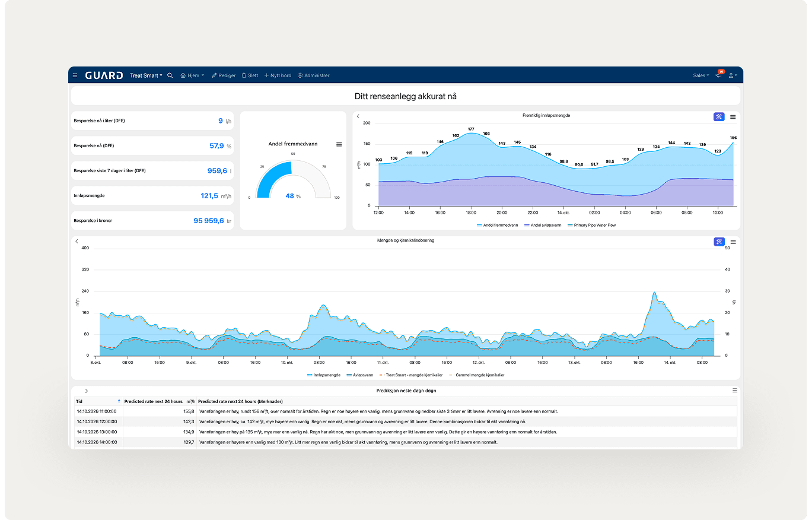
Task: Open the hamburger menu of Mengde og kjemikaliedosering chart
Action: [x=733, y=242]
